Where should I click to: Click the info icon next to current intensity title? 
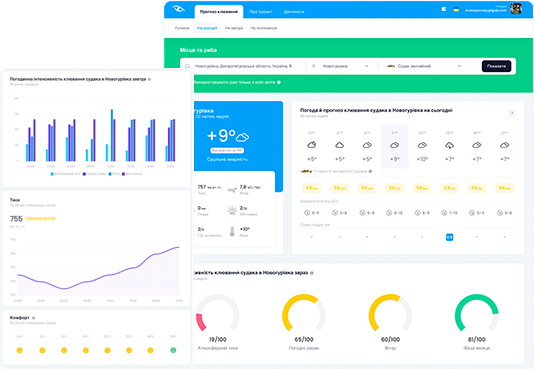coord(312,273)
